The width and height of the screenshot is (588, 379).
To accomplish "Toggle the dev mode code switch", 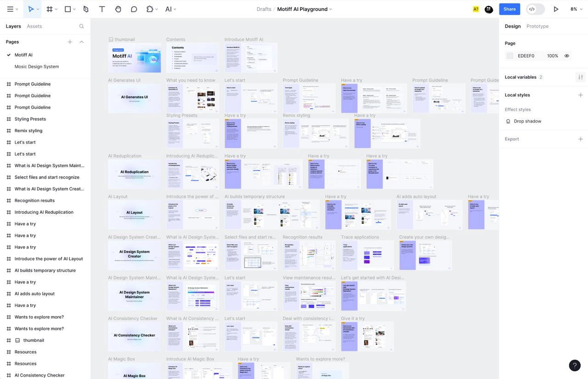I will (535, 9).
